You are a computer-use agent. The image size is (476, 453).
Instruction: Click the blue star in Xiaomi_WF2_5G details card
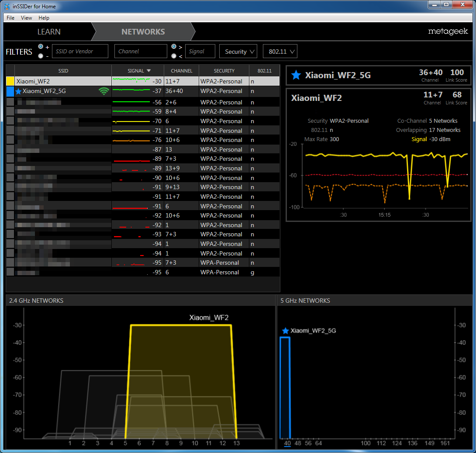pos(296,75)
